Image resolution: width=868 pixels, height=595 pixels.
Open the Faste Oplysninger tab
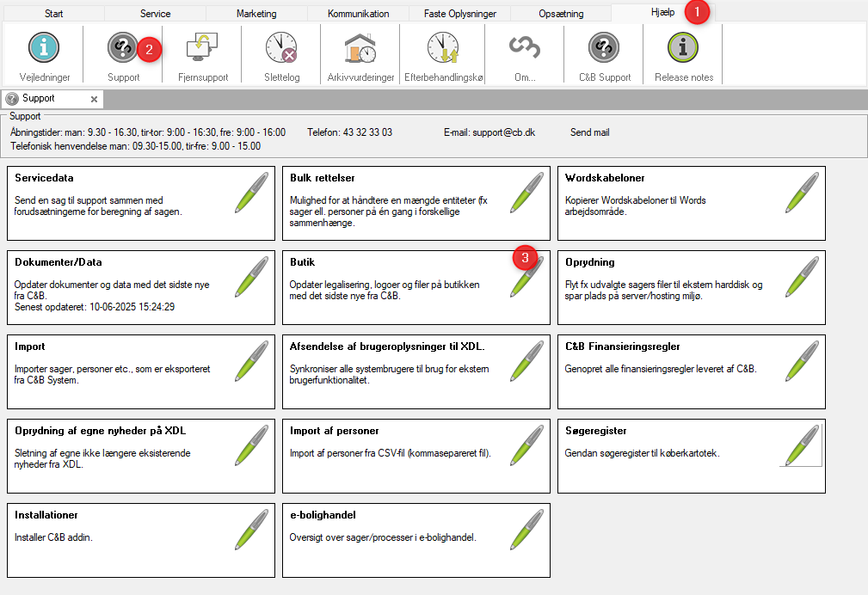click(x=459, y=14)
